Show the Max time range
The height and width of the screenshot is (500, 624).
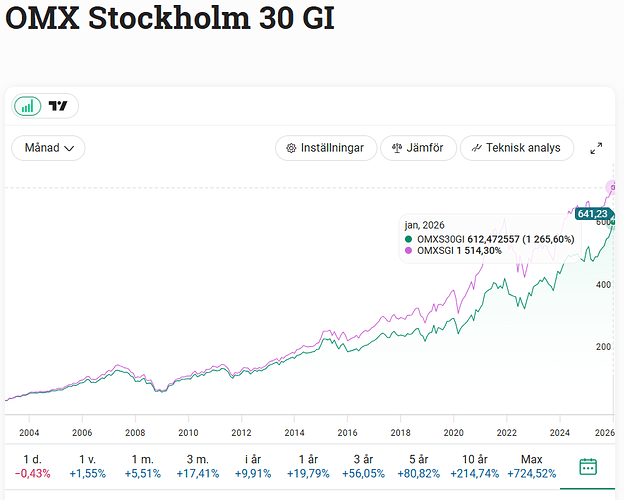pos(525,466)
